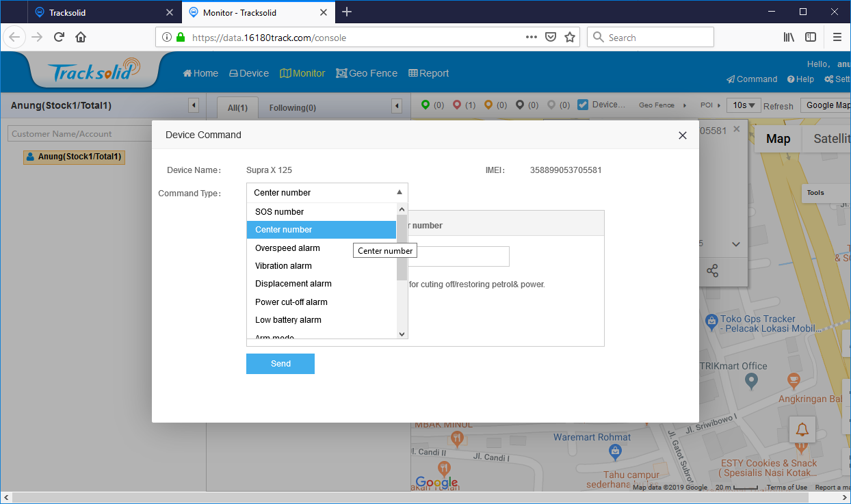
Task: Collapse the device info chevron on the map
Action: pos(736,243)
